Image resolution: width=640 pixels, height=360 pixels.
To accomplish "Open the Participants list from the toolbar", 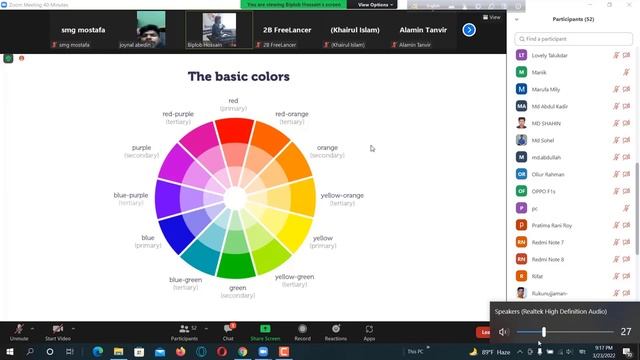I will [x=184, y=332].
